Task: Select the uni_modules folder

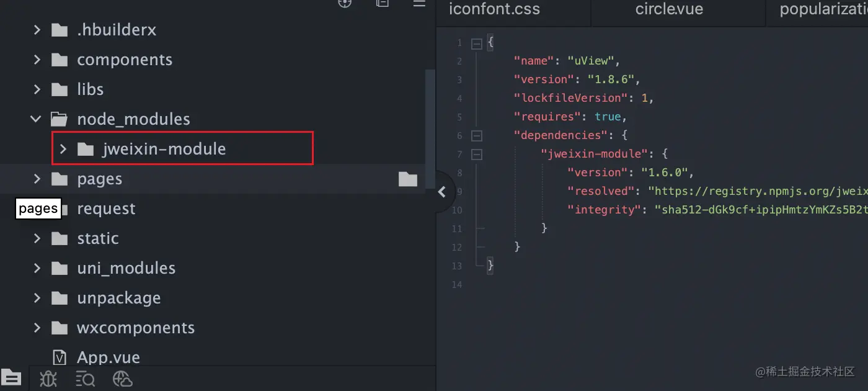Action: click(x=126, y=268)
